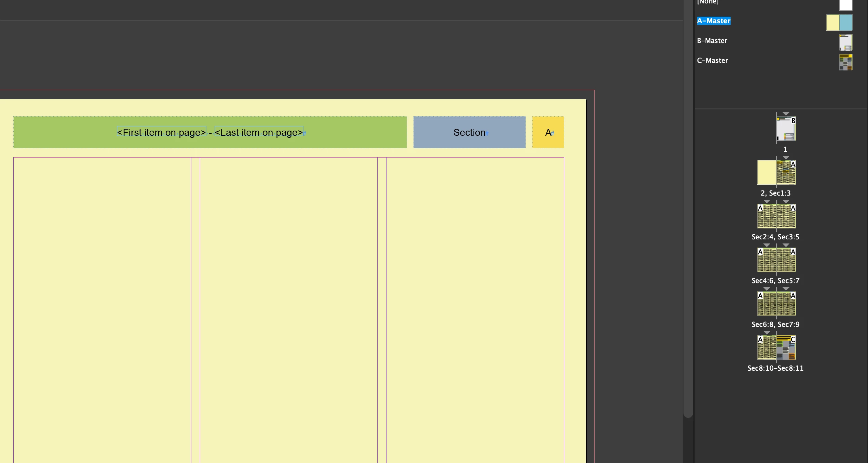Click section marker above page Sec2:4
The height and width of the screenshot is (463, 868).
coord(767,201)
